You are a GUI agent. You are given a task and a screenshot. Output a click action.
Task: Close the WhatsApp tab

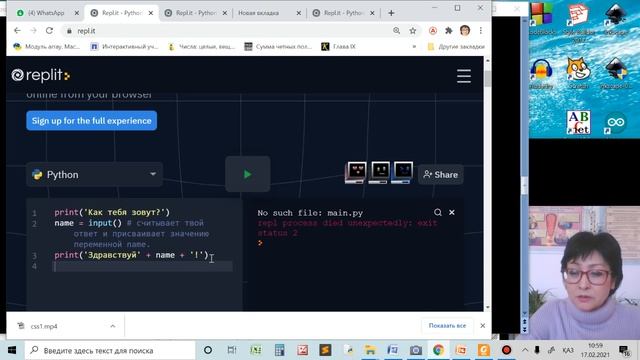76,13
